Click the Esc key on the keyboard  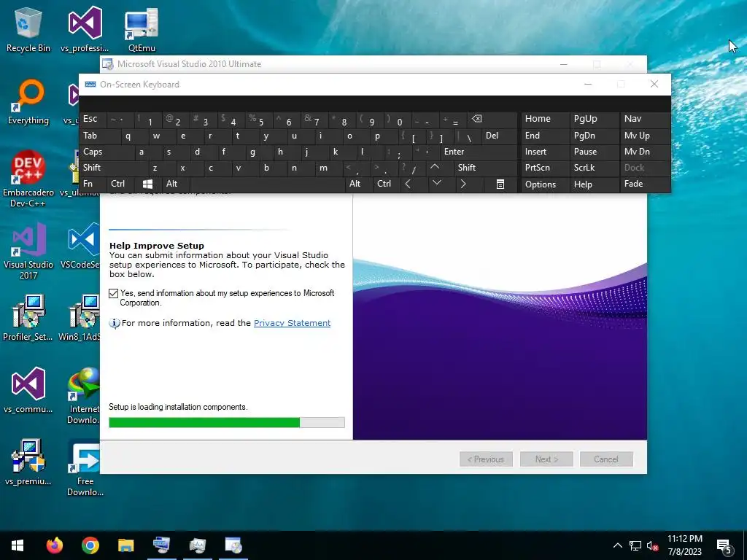[x=93, y=119]
